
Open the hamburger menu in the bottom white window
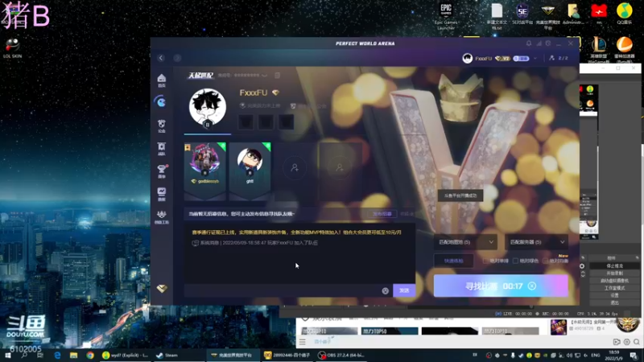(303, 341)
